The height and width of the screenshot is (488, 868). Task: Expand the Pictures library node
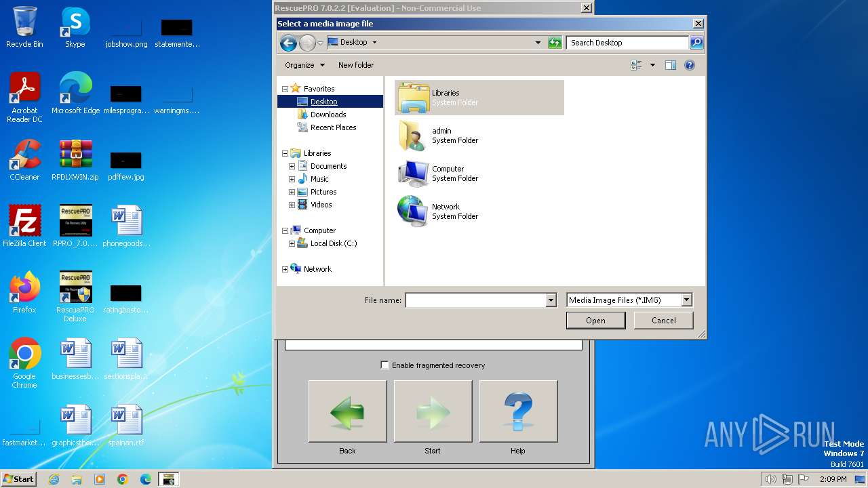click(x=292, y=192)
